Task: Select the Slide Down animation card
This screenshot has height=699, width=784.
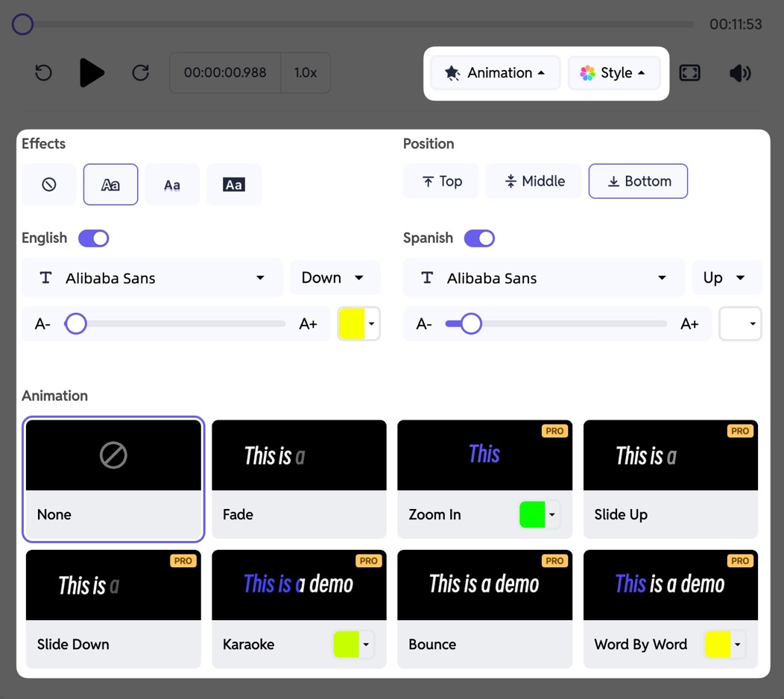Action: [x=113, y=609]
